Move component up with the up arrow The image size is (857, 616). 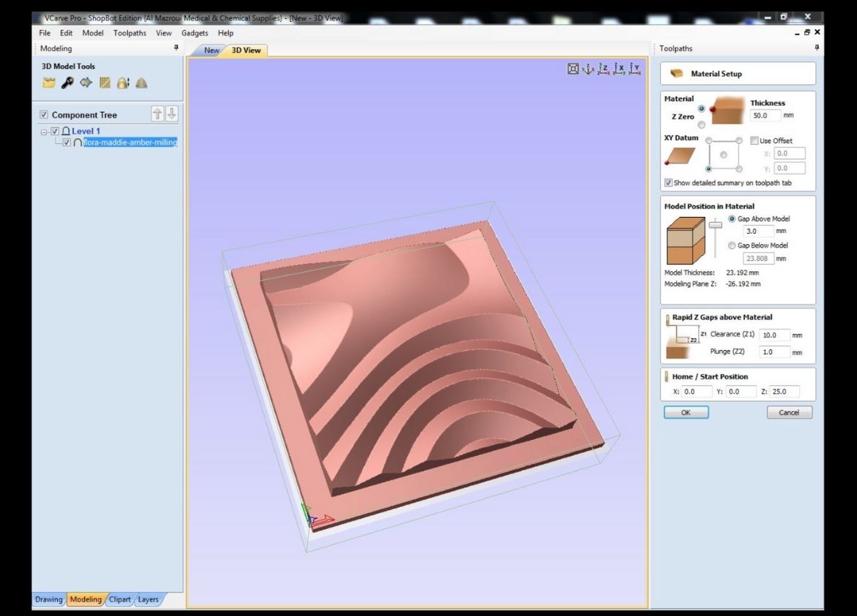tap(157, 114)
